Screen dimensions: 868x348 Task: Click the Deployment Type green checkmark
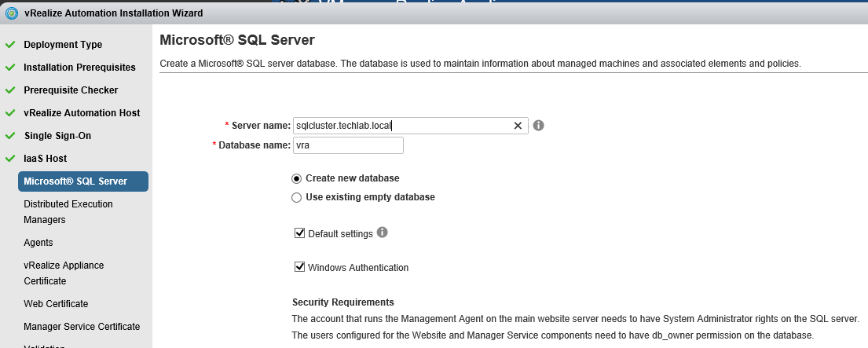[10, 44]
